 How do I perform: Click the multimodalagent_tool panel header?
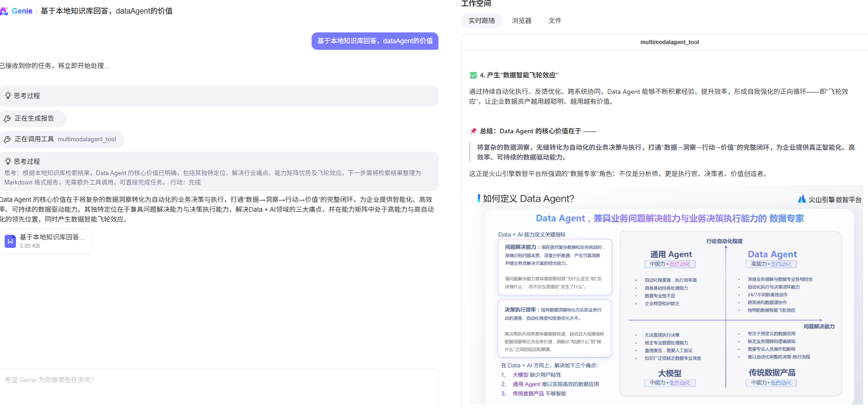point(669,42)
